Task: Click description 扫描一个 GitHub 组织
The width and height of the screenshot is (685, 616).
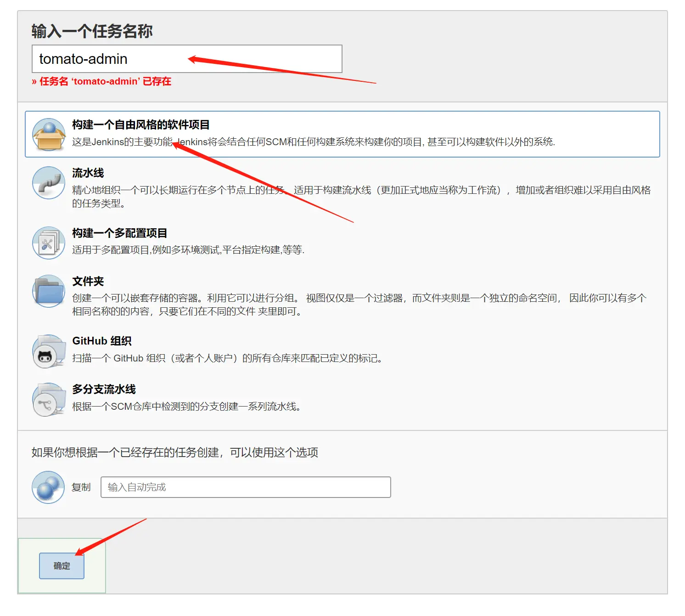Action: 228,358
